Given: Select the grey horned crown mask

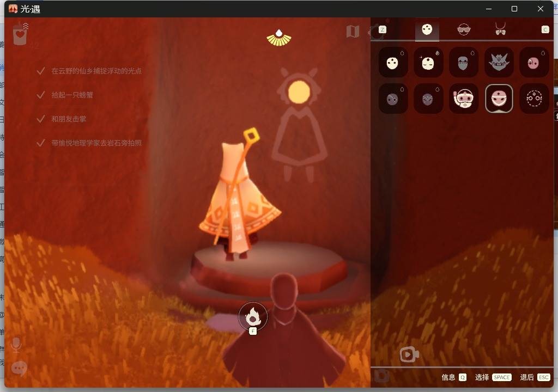Looking at the screenshot, I should click(x=499, y=63).
